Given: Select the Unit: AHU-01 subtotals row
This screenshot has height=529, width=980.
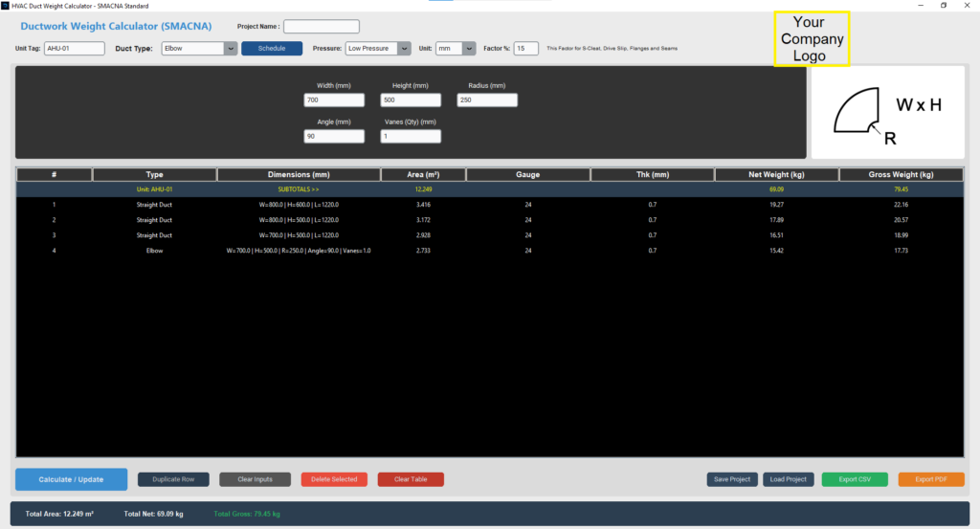Looking at the screenshot, I should (x=490, y=189).
